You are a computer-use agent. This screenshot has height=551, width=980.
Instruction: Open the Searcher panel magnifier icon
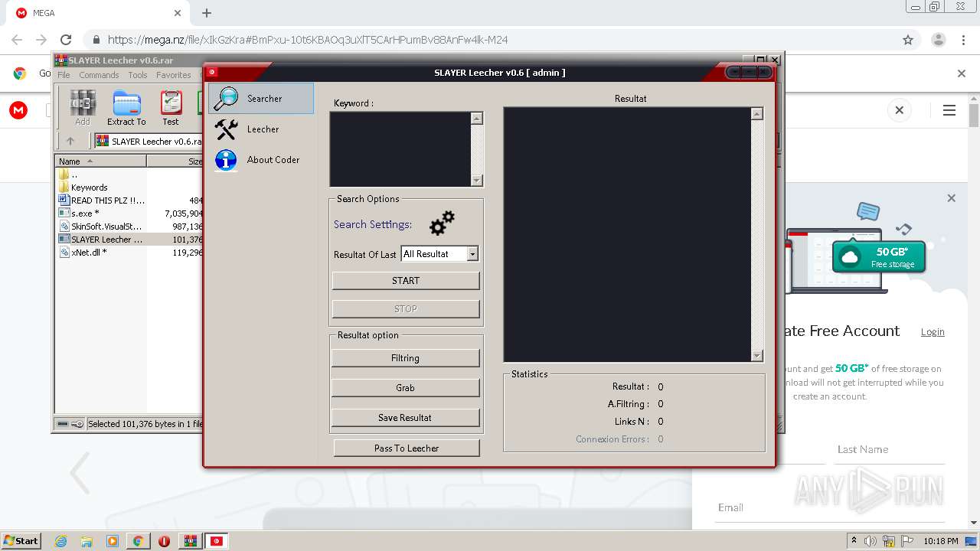227,98
